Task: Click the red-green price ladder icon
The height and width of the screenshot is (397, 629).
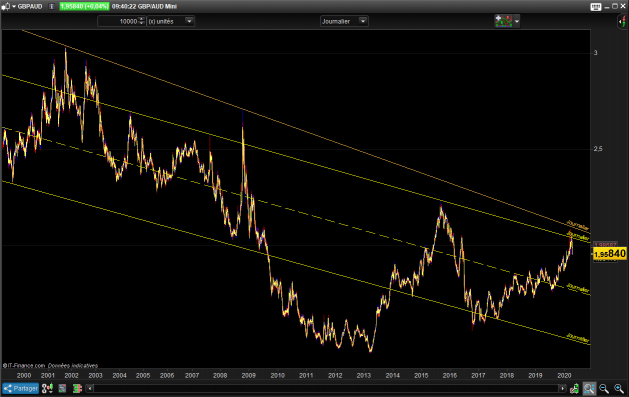Action: click(x=77, y=388)
